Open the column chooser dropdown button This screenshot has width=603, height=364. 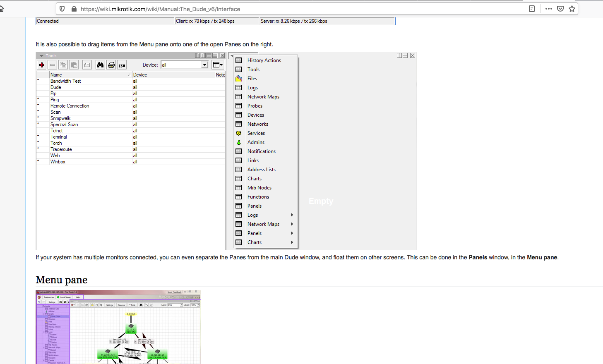tap(218, 65)
